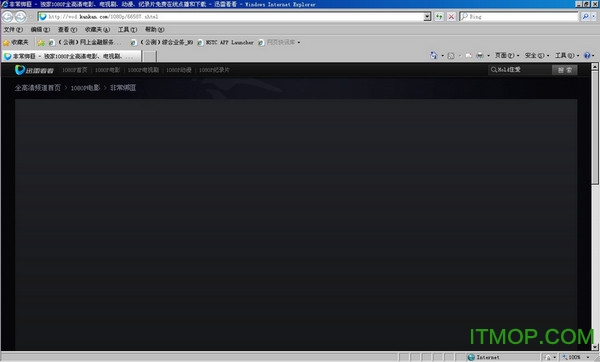This screenshot has width=600, height=362.
Task: Click inside the Bing search box
Action: [x=519, y=16]
